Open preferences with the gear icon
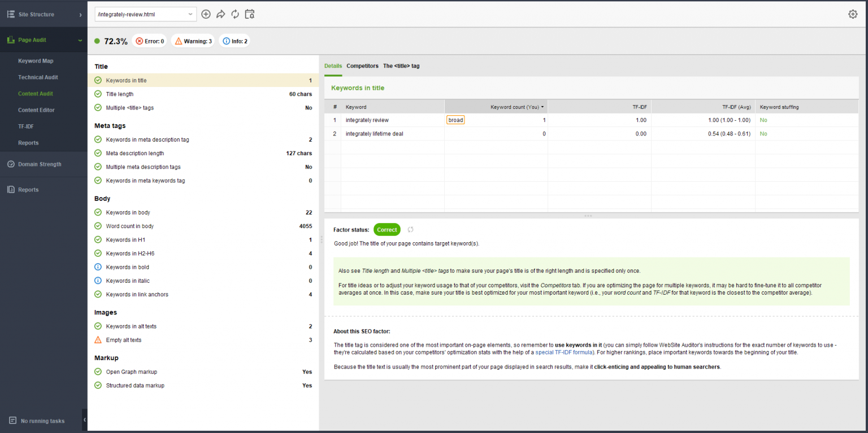The image size is (868, 433). [x=853, y=14]
